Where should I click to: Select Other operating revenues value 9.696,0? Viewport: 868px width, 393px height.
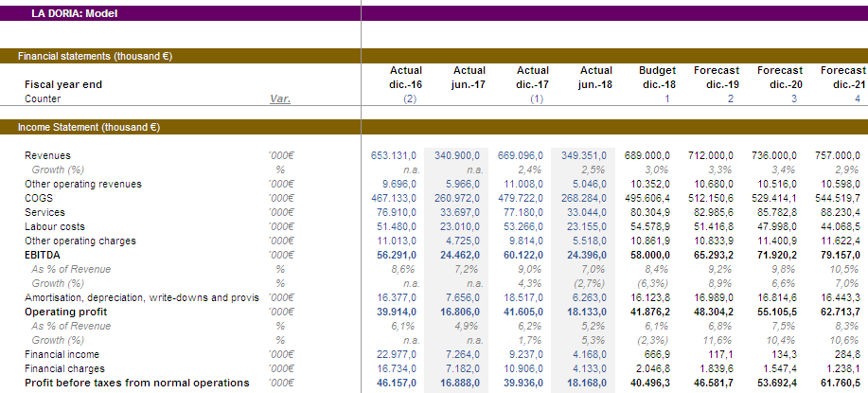click(x=399, y=184)
